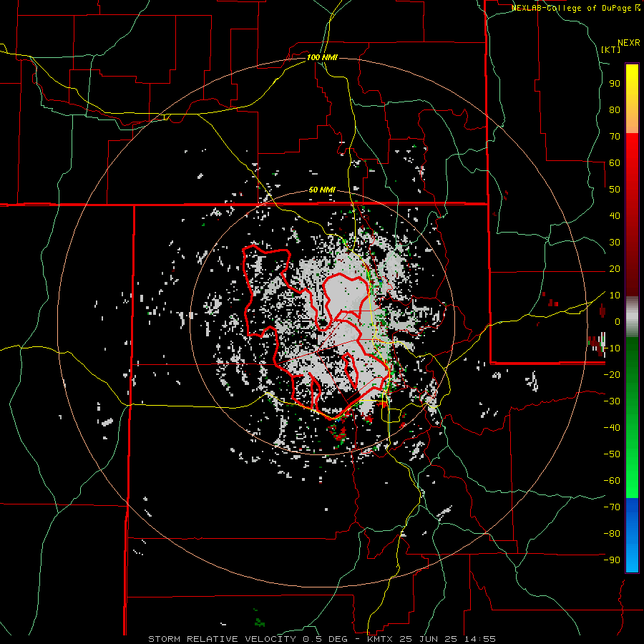Select the 90 value on the velocity scale
Image resolution: width=644 pixels, height=644 pixels.
point(615,84)
